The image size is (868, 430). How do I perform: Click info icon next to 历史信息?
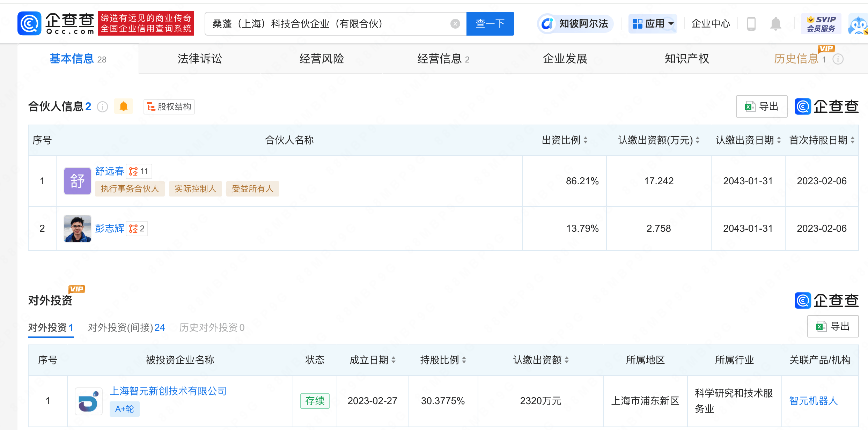click(838, 59)
